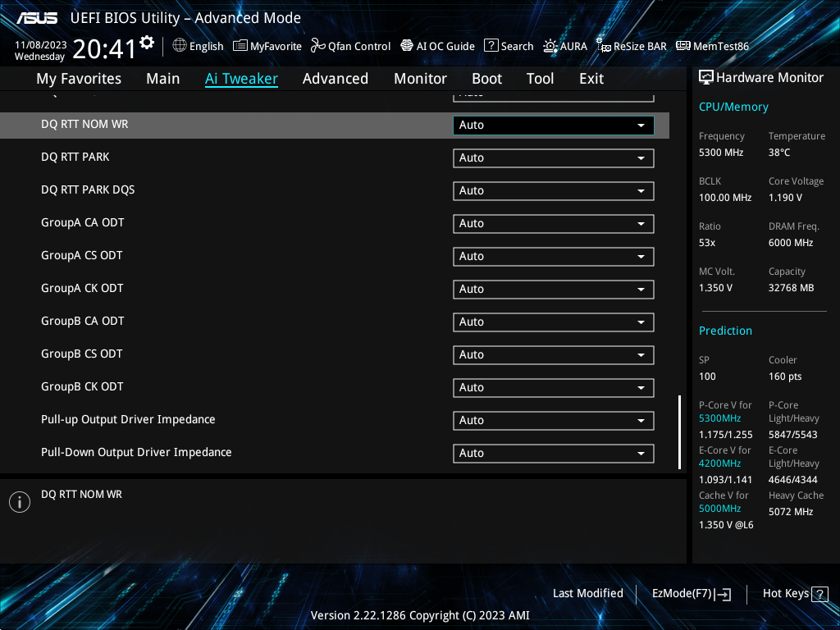The height and width of the screenshot is (630, 840).
Task: Select Pull-up Output Driver Impedance label
Action: tap(128, 419)
